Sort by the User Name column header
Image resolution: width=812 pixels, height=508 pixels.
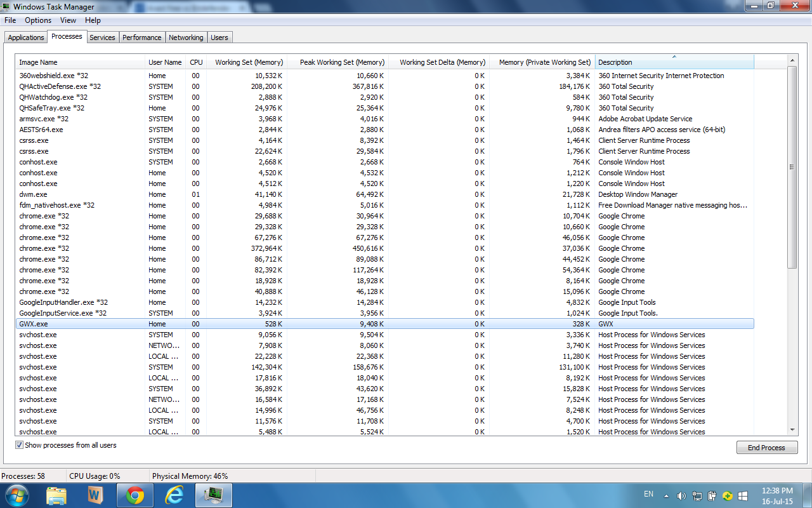coord(166,62)
